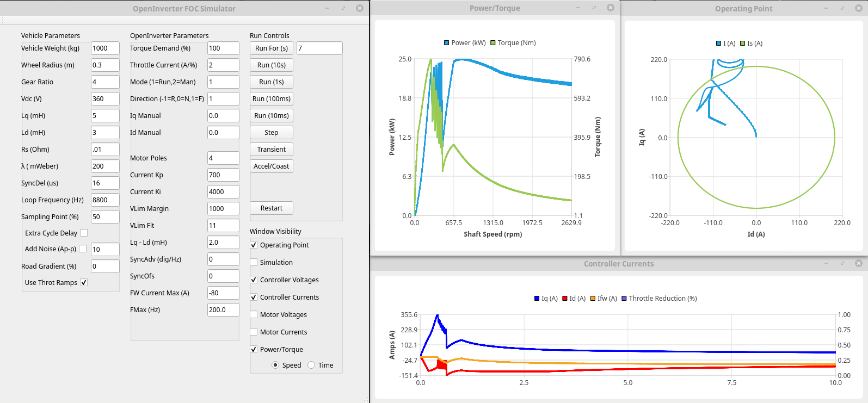
Task: Restart the simulation
Action: click(271, 208)
